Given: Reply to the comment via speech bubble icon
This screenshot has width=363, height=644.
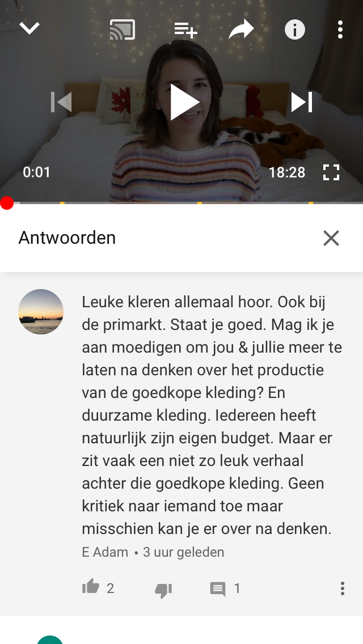Looking at the screenshot, I should click(218, 589).
